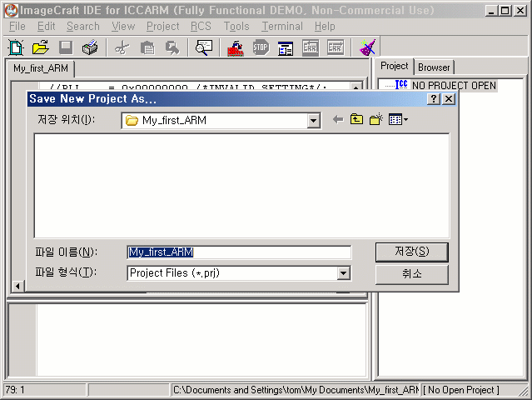Close the Save New Project As dialog
The width and height of the screenshot is (532, 400).
pyautogui.click(x=449, y=99)
